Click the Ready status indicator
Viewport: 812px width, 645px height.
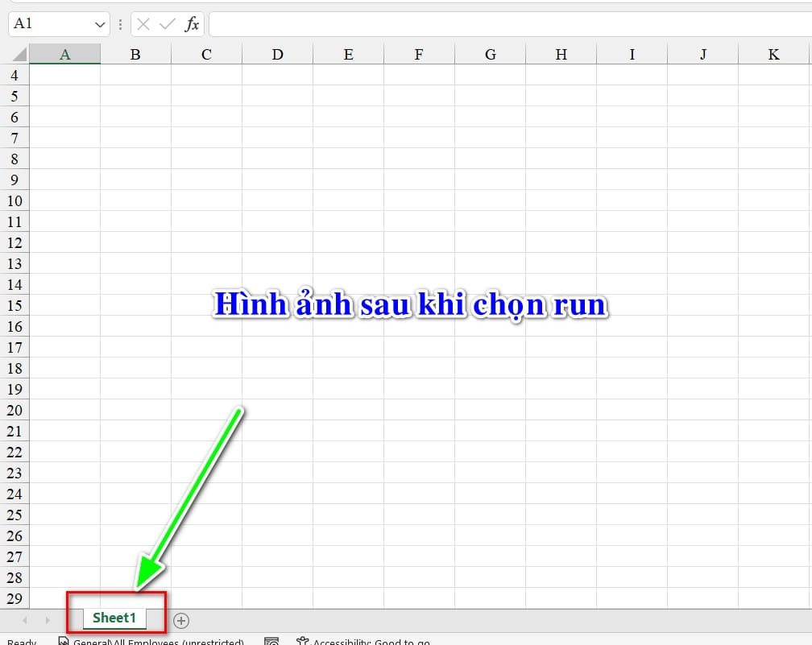point(20,641)
